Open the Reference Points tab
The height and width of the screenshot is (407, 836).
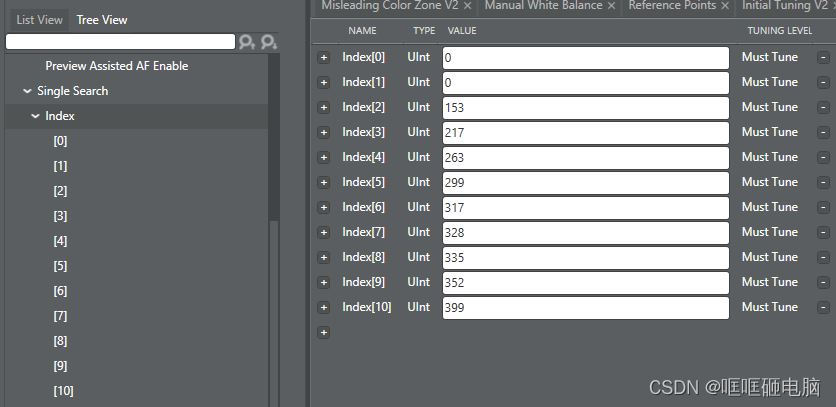[672, 6]
